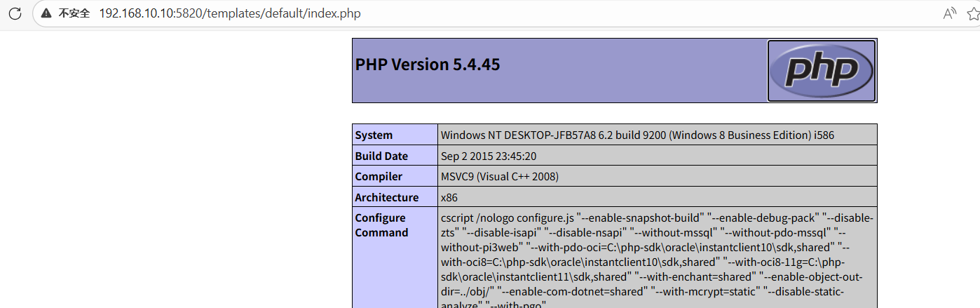Click the not-secure warning triangle icon
Viewport: 980px width, 308px height.
46,13
